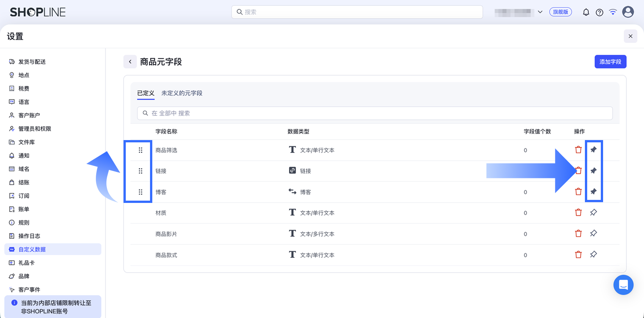The height and width of the screenshot is (318, 644).
Task: Click the 旗舰版 plan badge
Action: 561,12
